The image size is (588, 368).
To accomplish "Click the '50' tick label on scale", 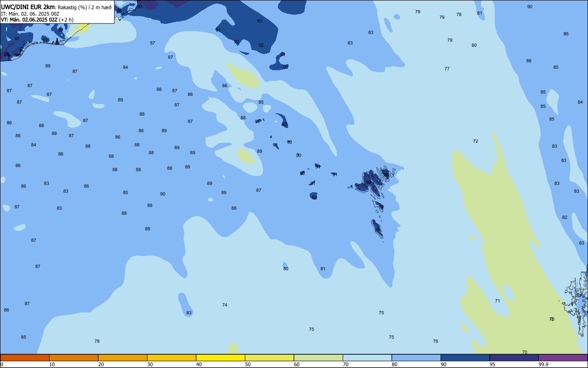I will click(248, 364).
